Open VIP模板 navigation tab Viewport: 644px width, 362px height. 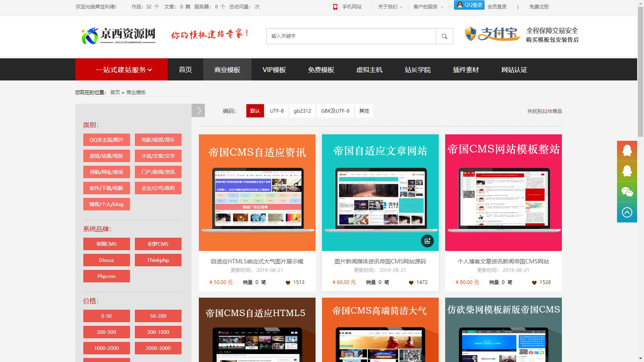(x=274, y=70)
